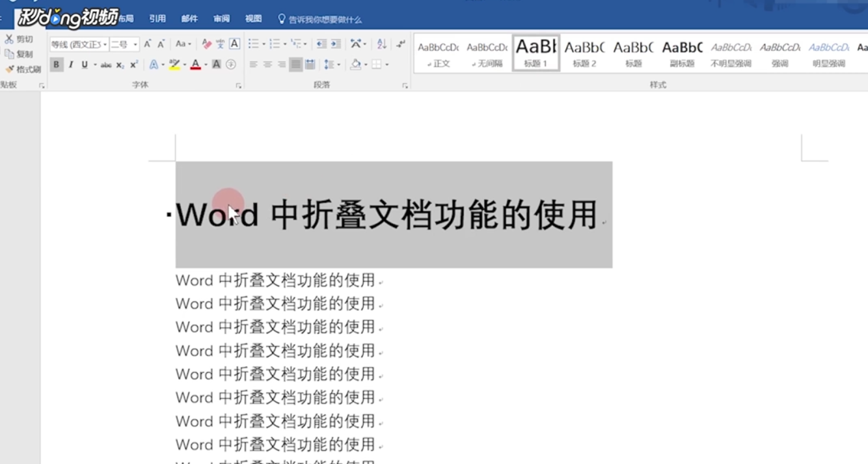Open the 审阅 (Review) tab
This screenshot has width=868, height=464.
(221, 19)
